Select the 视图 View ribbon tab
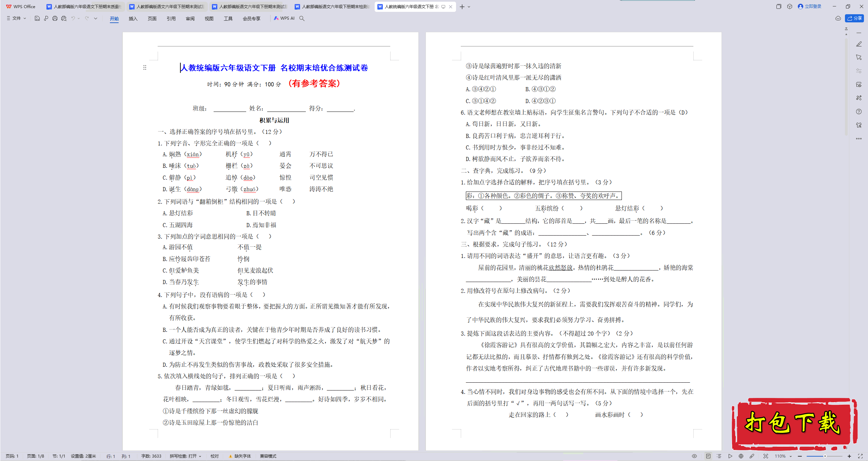The width and height of the screenshot is (868, 461). point(209,19)
